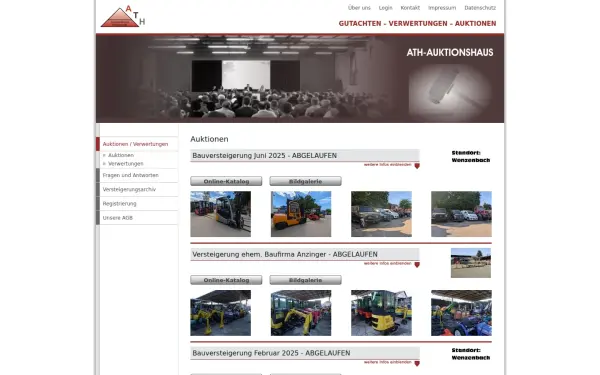Click Versteigerung ehem. Baufirma Anzinger title

pyautogui.click(x=285, y=254)
